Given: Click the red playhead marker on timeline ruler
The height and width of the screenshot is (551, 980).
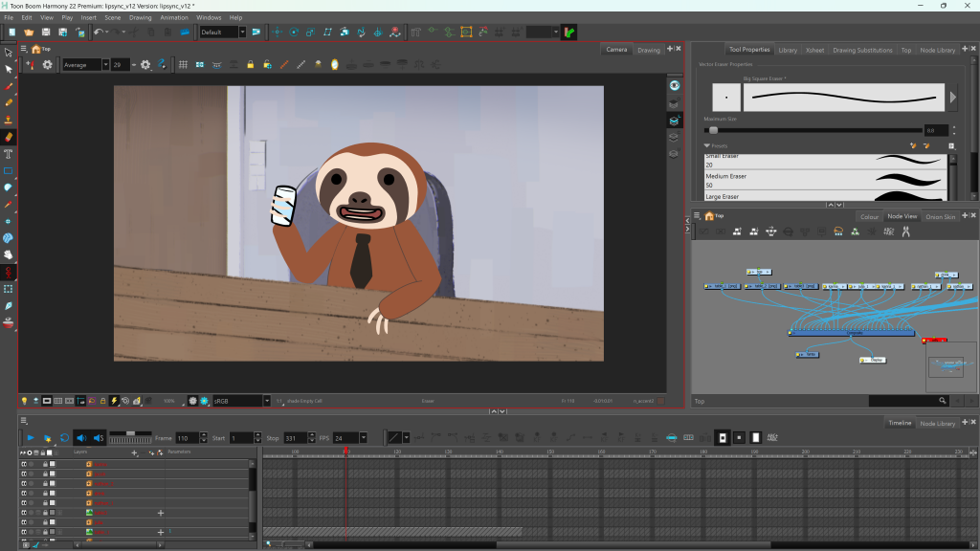Looking at the screenshot, I should click(345, 452).
